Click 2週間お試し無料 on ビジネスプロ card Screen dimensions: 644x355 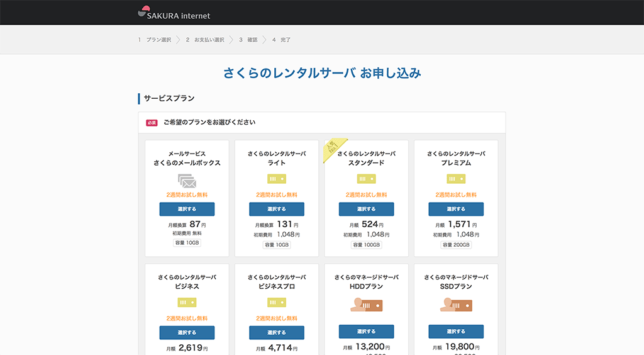[277, 318]
